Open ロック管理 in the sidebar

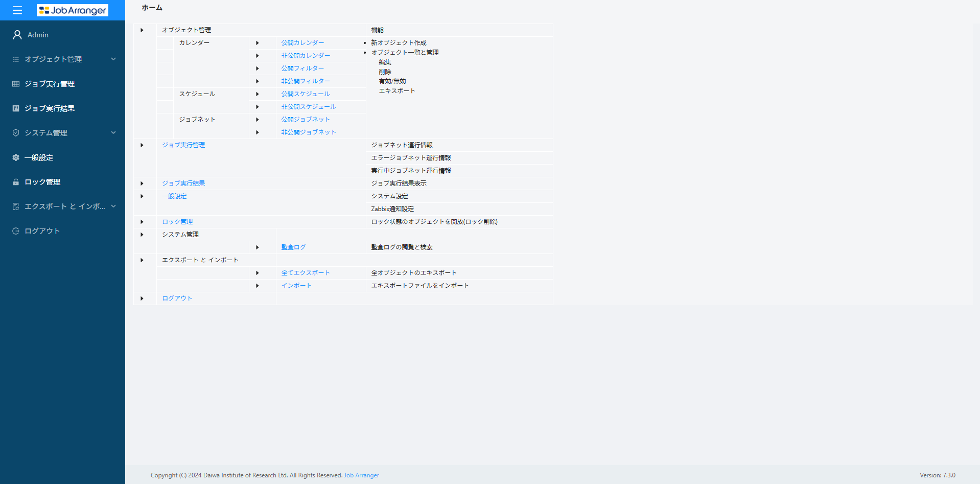(42, 182)
